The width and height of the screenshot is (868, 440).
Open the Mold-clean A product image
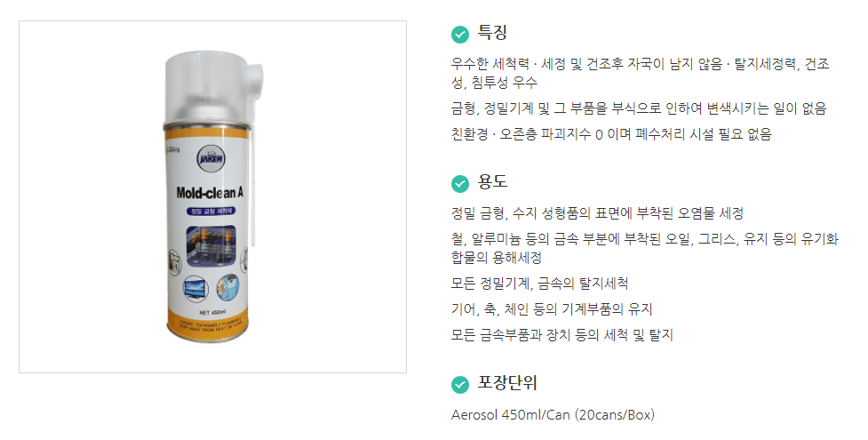(x=212, y=196)
